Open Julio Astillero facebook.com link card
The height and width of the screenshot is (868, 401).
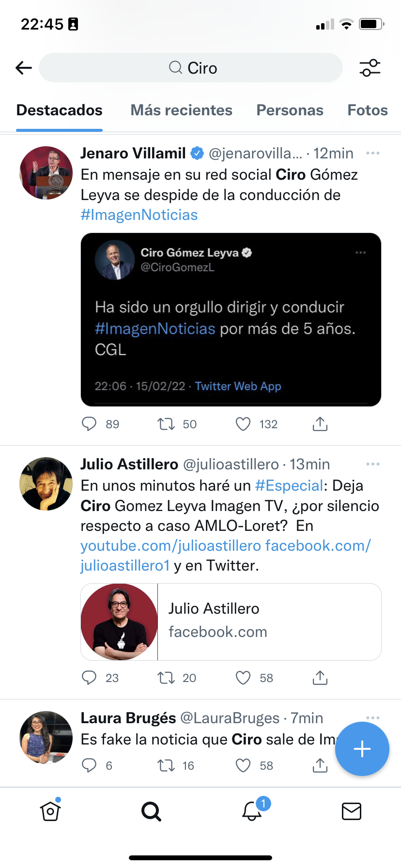click(x=231, y=621)
